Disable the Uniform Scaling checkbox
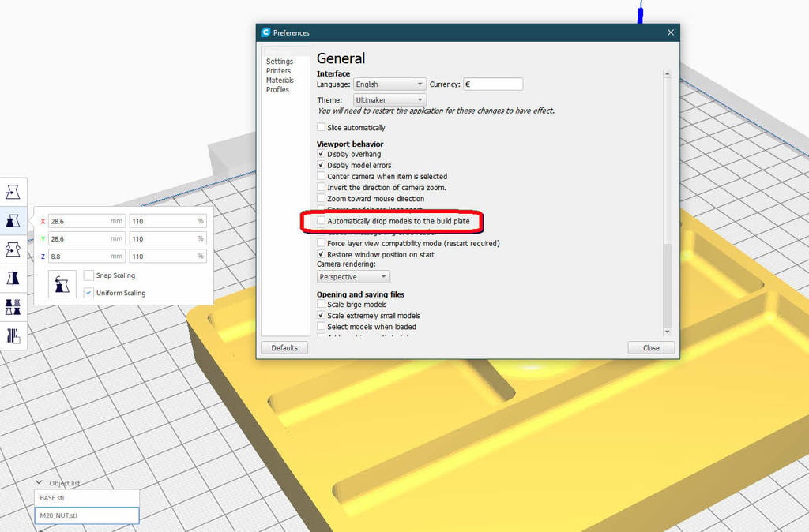809x532 pixels. [88, 293]
